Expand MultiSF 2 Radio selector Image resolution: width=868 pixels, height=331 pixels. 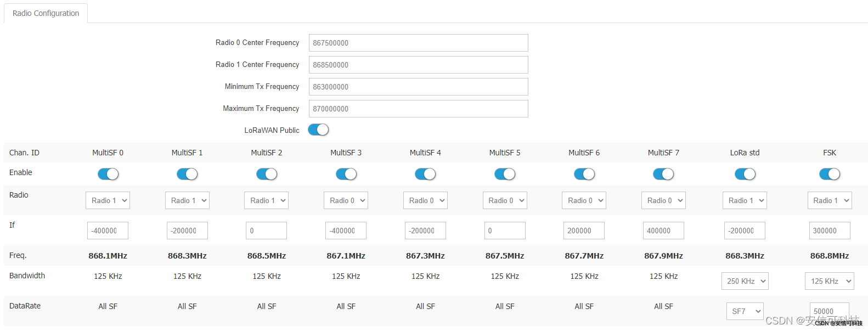267,200
